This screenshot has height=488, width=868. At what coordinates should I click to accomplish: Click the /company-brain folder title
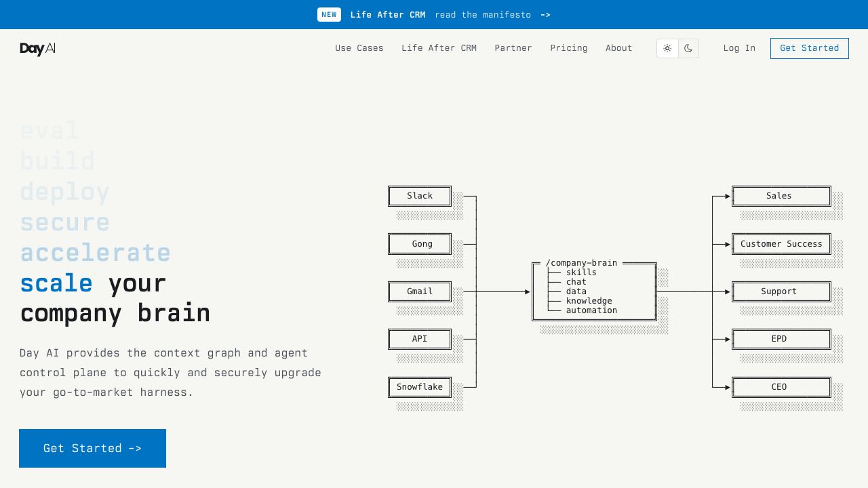click(x=581, y=263)
